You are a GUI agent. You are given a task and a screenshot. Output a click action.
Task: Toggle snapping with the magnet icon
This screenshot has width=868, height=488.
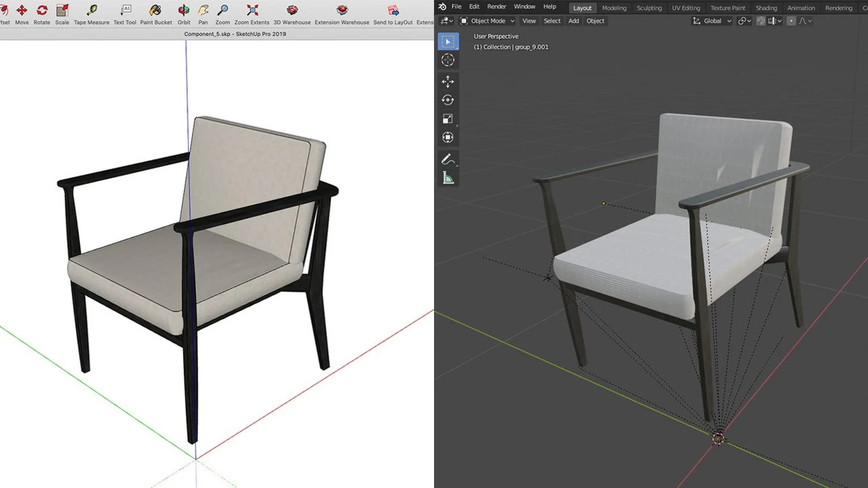click(x=761, y=20)
